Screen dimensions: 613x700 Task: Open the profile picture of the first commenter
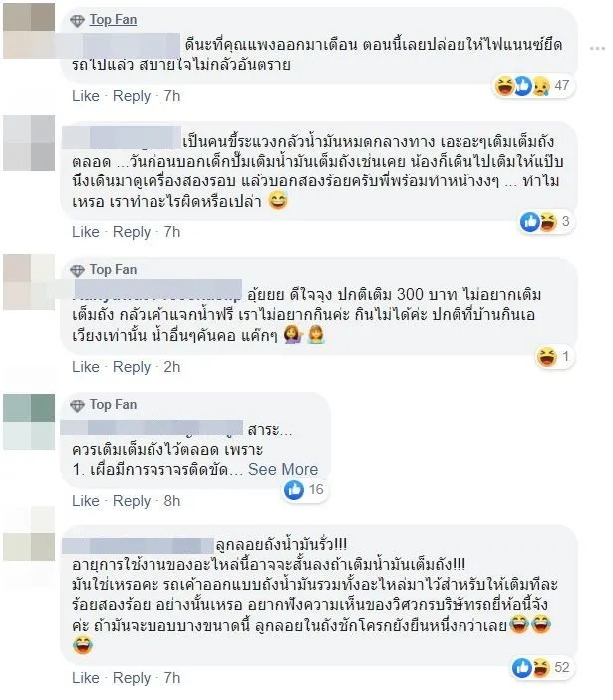(29, 31)
